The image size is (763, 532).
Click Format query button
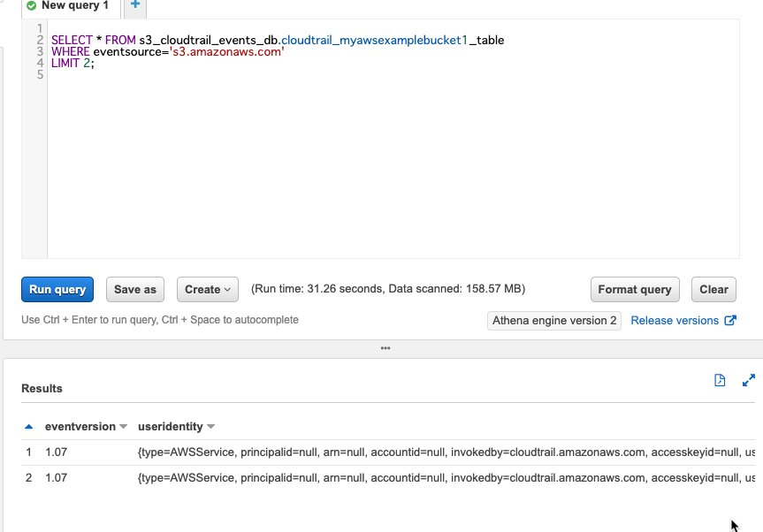pos(635,289)
